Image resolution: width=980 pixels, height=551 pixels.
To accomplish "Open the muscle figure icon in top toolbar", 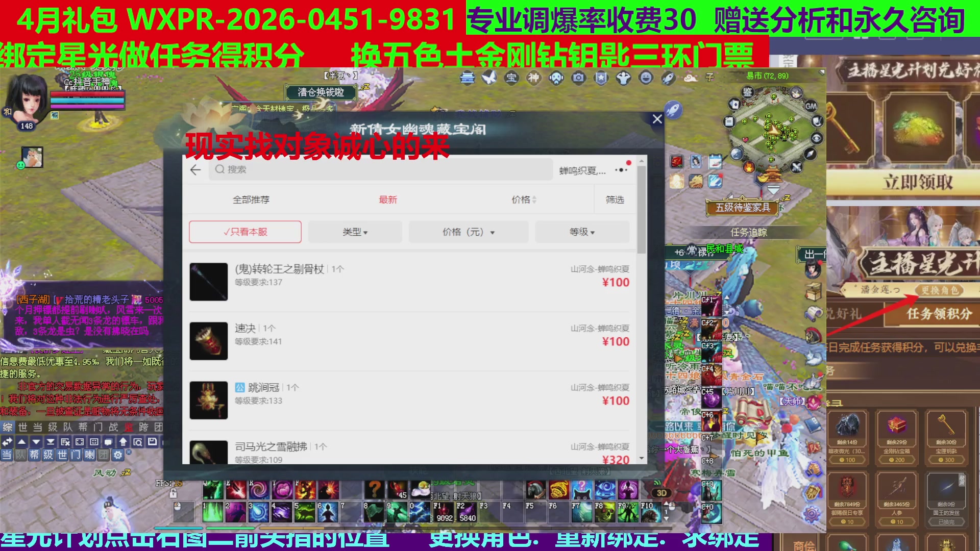I will pos(624,78).
